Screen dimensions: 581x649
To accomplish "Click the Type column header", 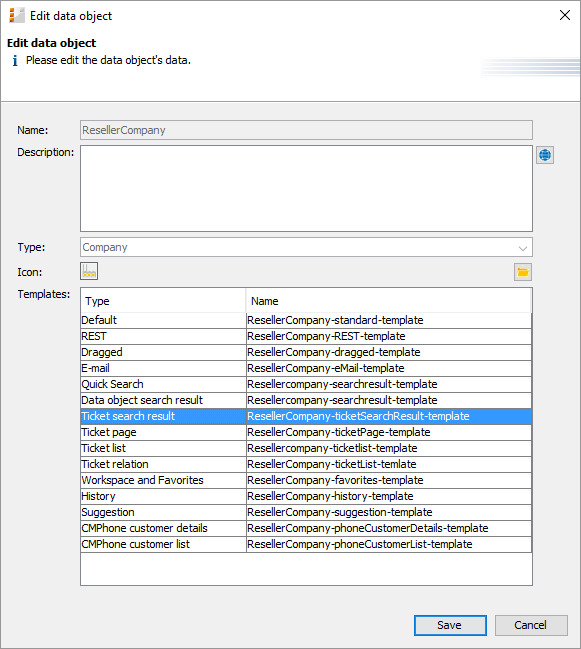I will [x=163, y=301].
